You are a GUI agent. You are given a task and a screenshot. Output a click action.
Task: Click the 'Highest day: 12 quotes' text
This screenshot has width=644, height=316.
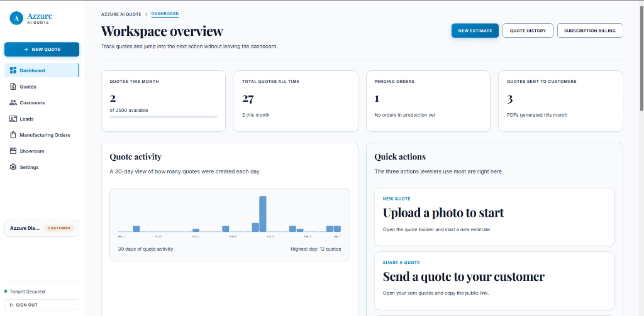point(316,249)
